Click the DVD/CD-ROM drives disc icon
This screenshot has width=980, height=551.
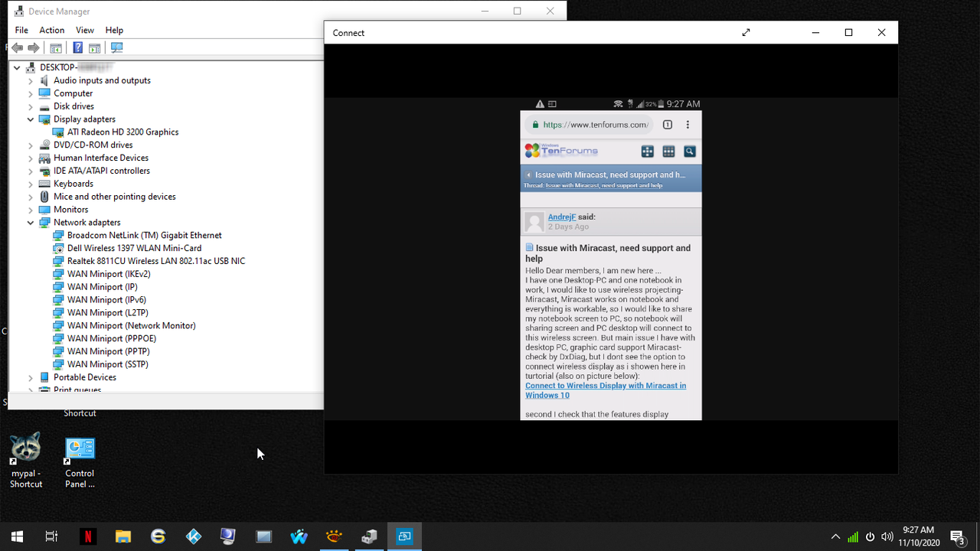pos(44,145)
